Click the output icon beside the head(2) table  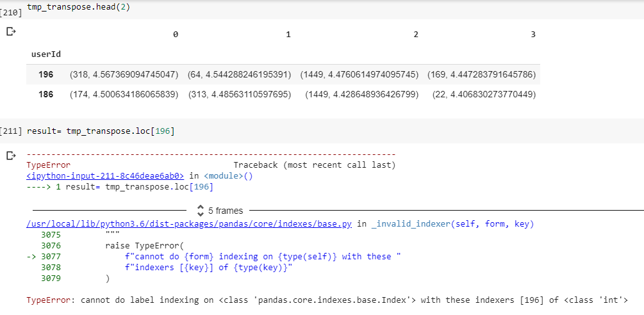(11, 31)
